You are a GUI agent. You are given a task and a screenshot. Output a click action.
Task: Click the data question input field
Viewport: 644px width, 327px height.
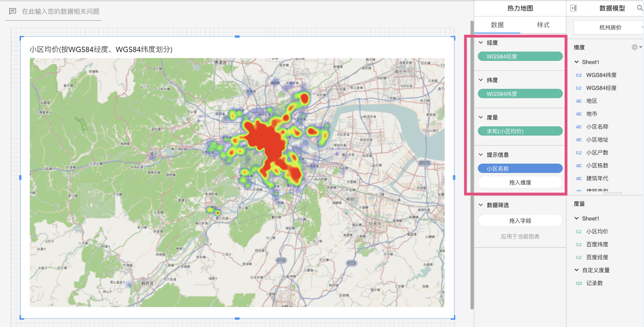click(x=60, y=11)
